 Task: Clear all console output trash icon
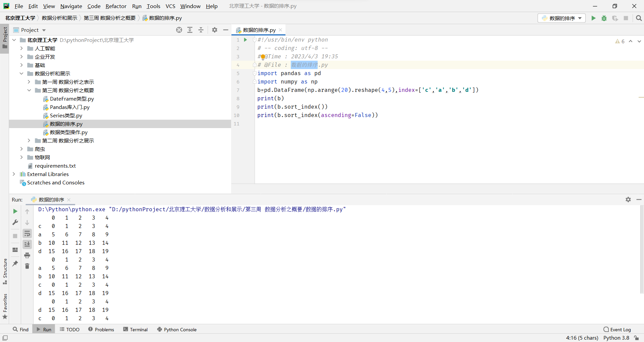coord(27,266)
